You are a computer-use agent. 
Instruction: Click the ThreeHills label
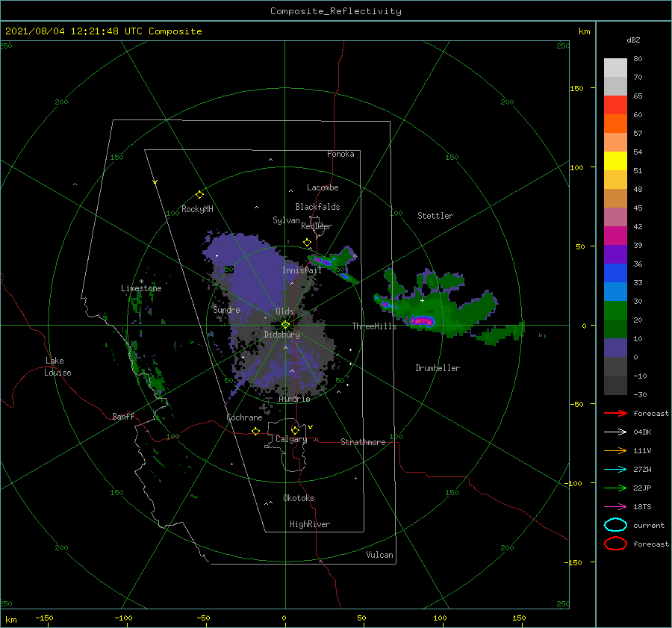(x=375, y=326)
